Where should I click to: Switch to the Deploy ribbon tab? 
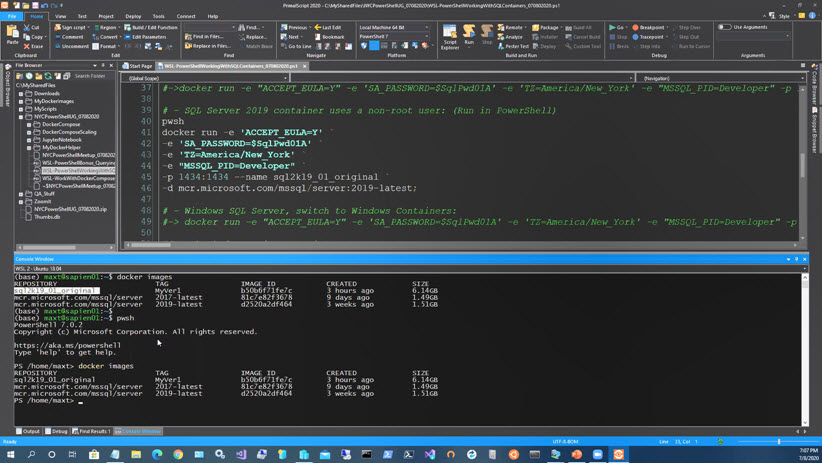click(133, 16)
